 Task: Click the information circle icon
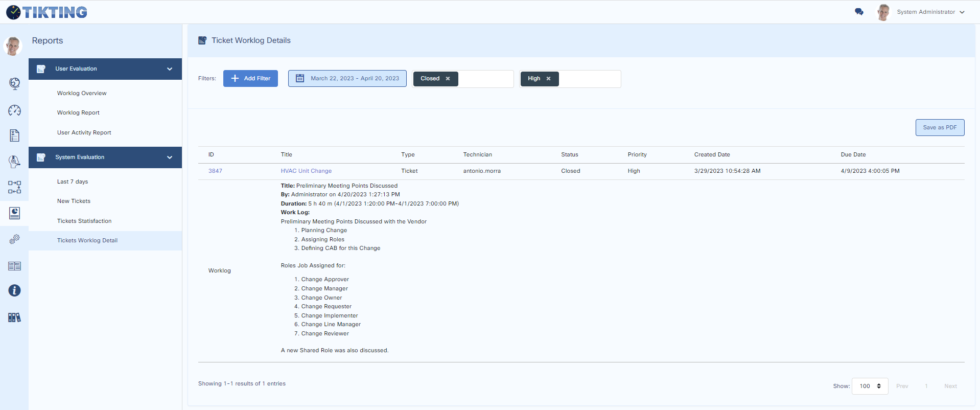coord(14,290)
